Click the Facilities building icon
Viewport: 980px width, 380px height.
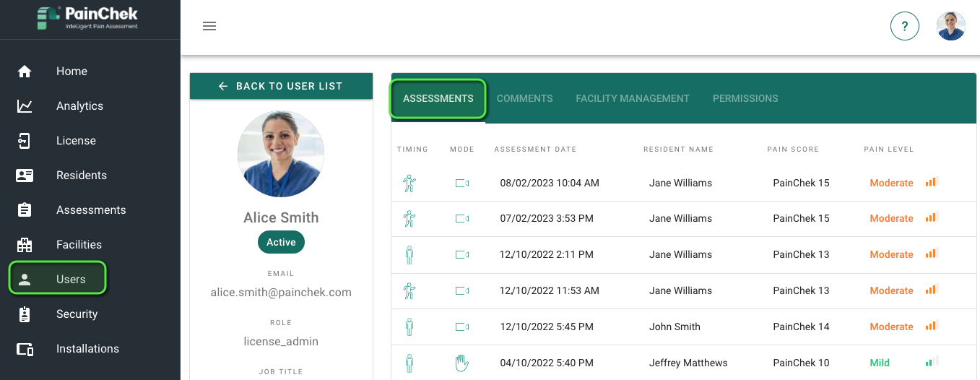[x=25, y=245]
